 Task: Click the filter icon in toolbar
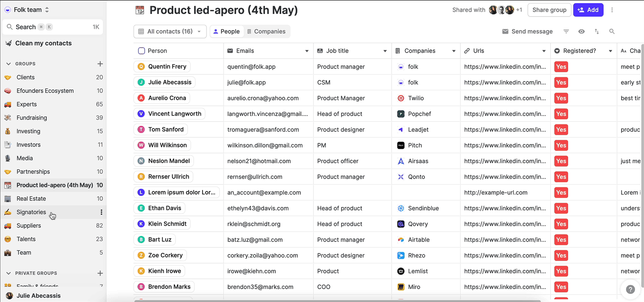point(566,31)
